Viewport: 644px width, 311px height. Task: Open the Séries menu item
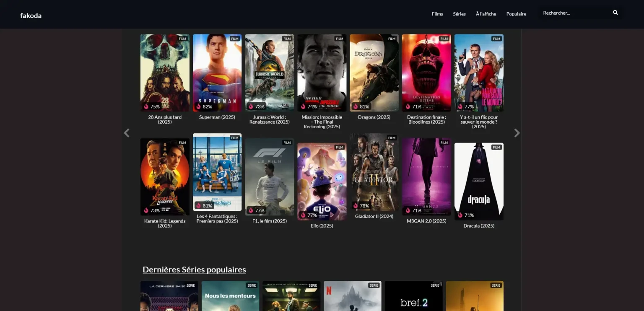[459, 14]
